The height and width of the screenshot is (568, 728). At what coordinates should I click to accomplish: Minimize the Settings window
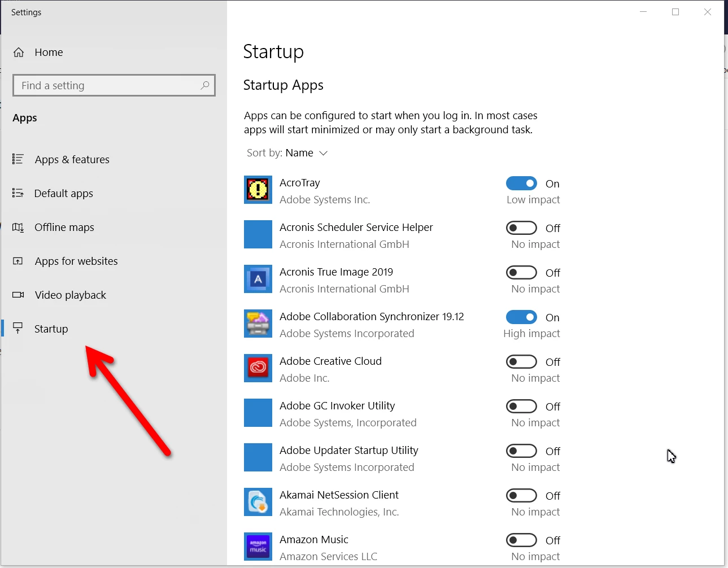(x=643, y=12)
